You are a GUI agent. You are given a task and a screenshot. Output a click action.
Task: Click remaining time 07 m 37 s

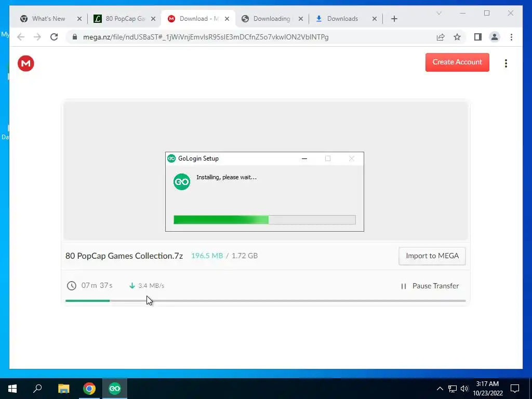tap(97, 286)
